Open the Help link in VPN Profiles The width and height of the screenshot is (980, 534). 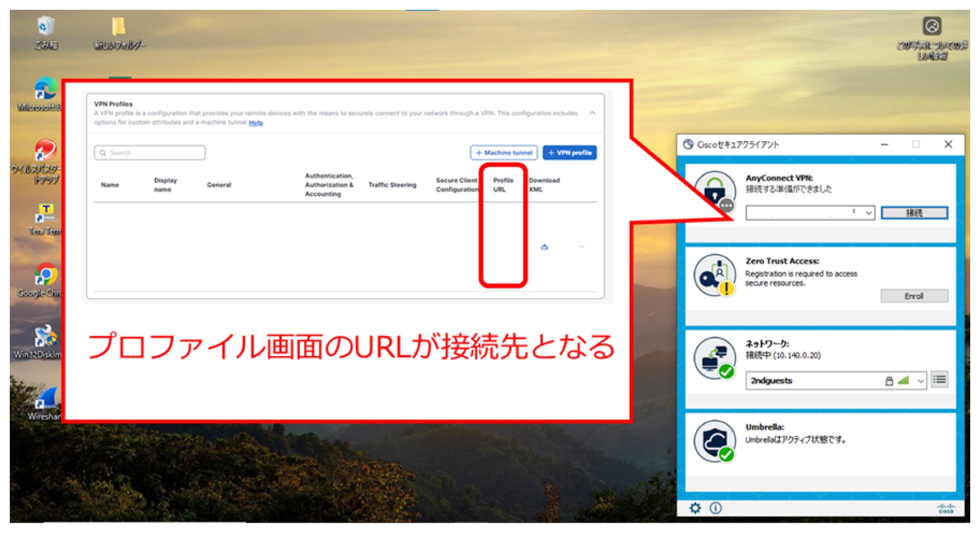click(x=256, y=122)
